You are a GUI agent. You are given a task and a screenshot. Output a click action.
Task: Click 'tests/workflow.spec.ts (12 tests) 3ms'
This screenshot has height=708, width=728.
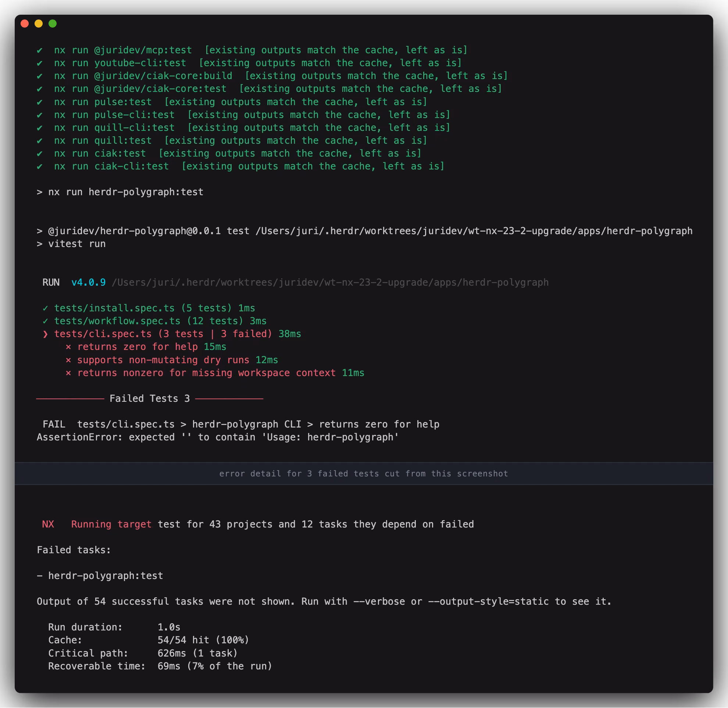[x=154, y=321]
